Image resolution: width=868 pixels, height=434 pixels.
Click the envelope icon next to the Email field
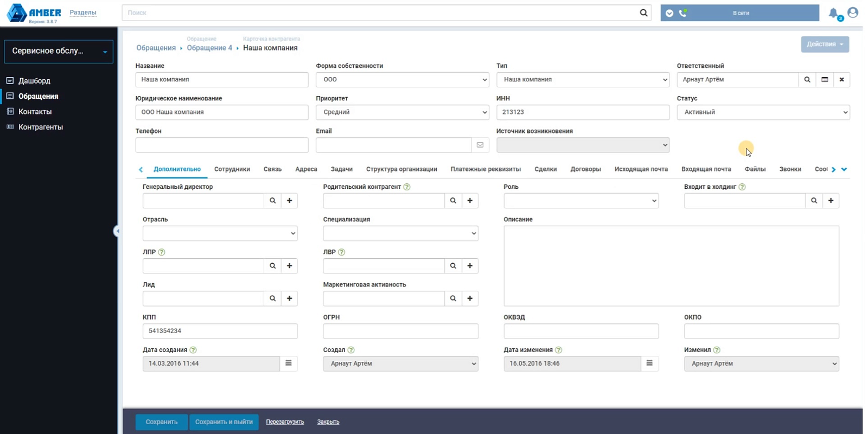(480, 145)
